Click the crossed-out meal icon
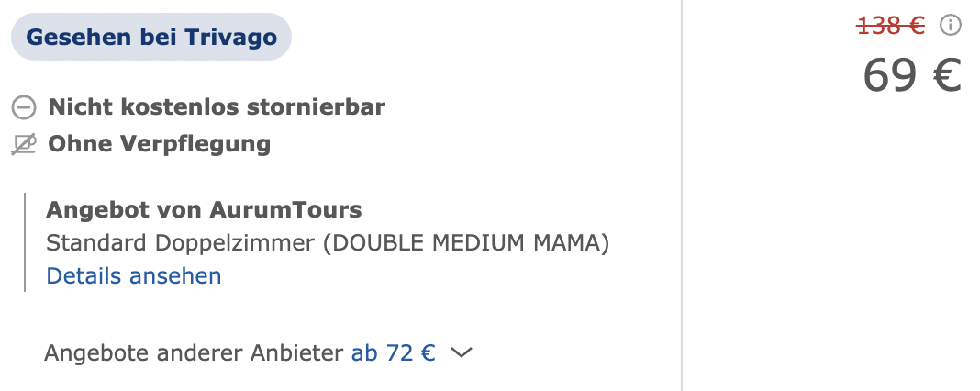980x391 pixels. tap(24, 144)
